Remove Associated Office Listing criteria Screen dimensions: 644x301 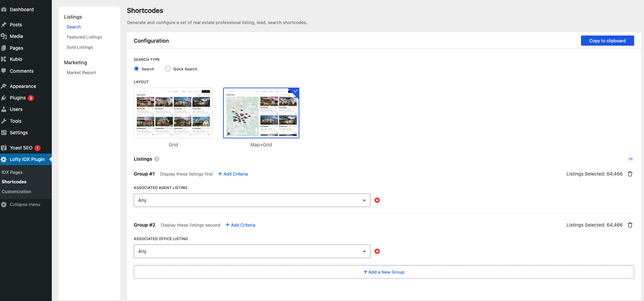click(x=377, y=251)
